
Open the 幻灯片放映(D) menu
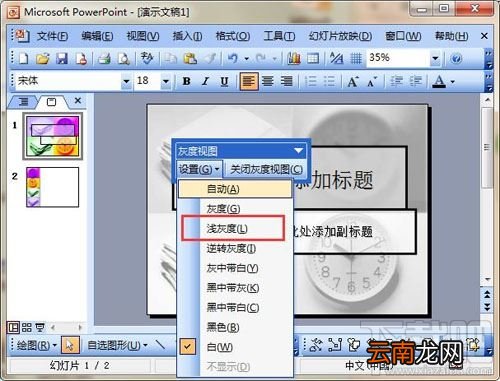tap(340, 36)
